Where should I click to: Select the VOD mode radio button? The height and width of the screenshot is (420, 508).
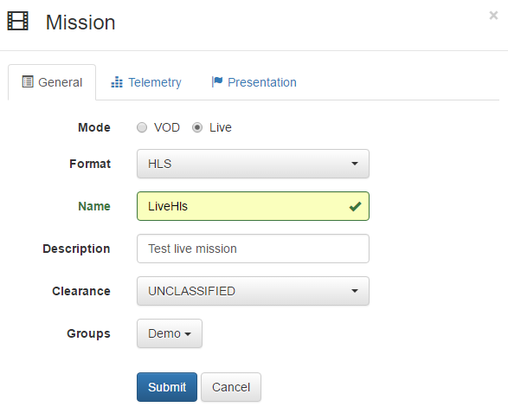coord(142,127)
